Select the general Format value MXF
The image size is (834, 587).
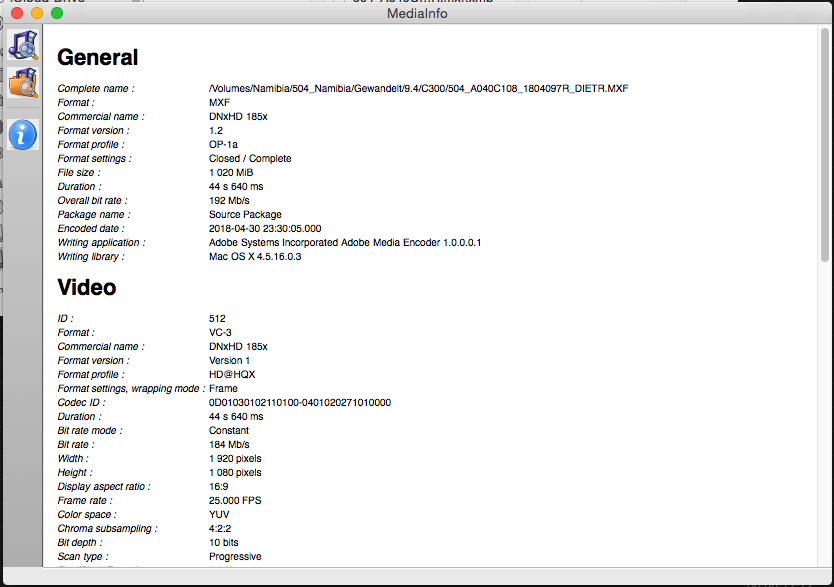(x=219, y=102)
